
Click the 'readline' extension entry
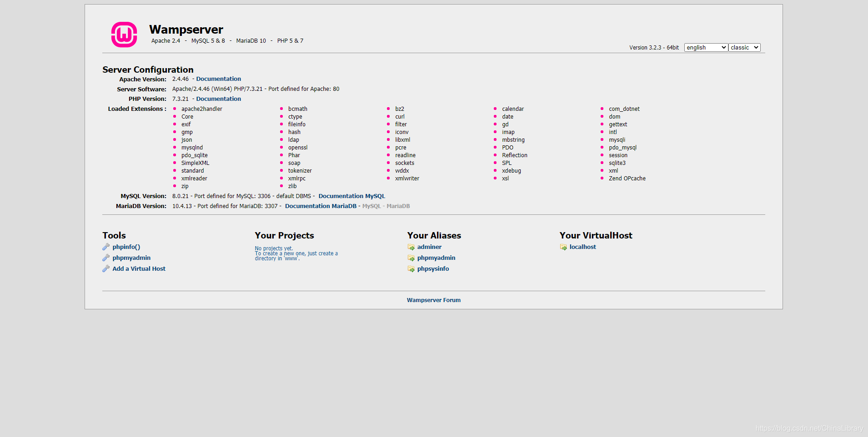coord(405,155)
